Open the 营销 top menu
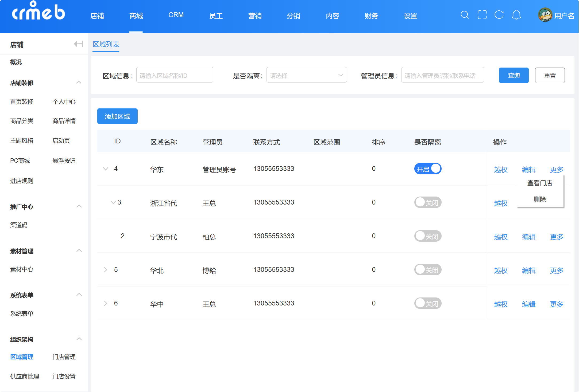The height and width of the screenshot is (392, 579). [255, 16]
